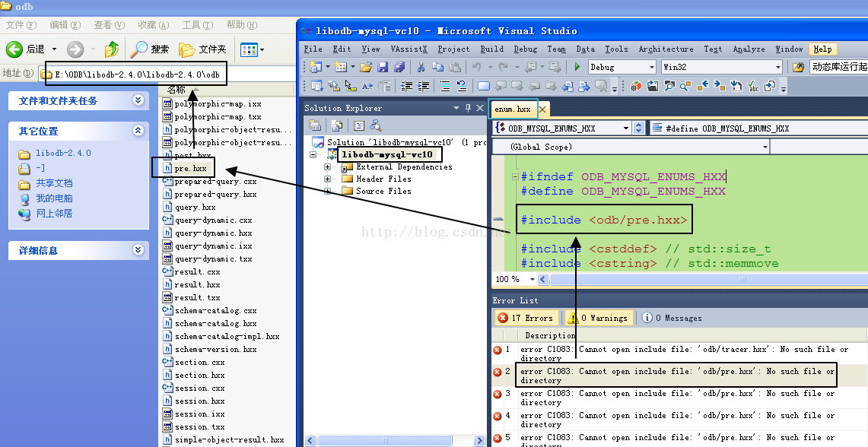Viewport: 868px width, 447px height.
Task: Toggle the 0 Messages filter button
Action: [672, 318]
